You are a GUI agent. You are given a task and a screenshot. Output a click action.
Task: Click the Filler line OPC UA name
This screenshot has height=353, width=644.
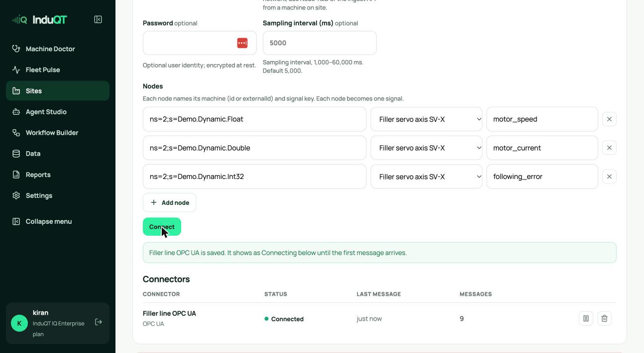[x=169, y=313]
